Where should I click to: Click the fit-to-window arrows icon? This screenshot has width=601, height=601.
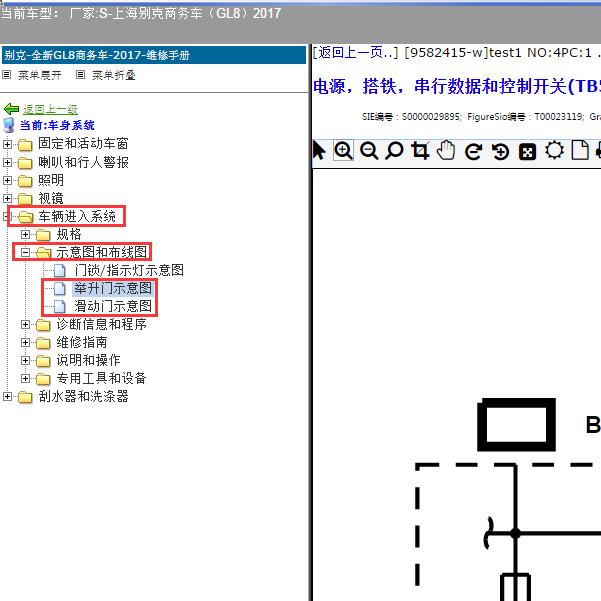527,152
